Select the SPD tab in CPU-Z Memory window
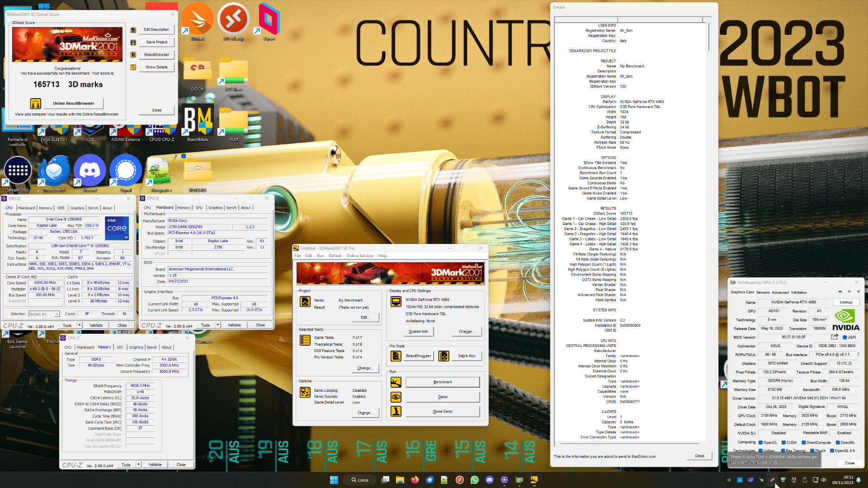This screenshot has width=868, height=488. click(x=119, y=347)
